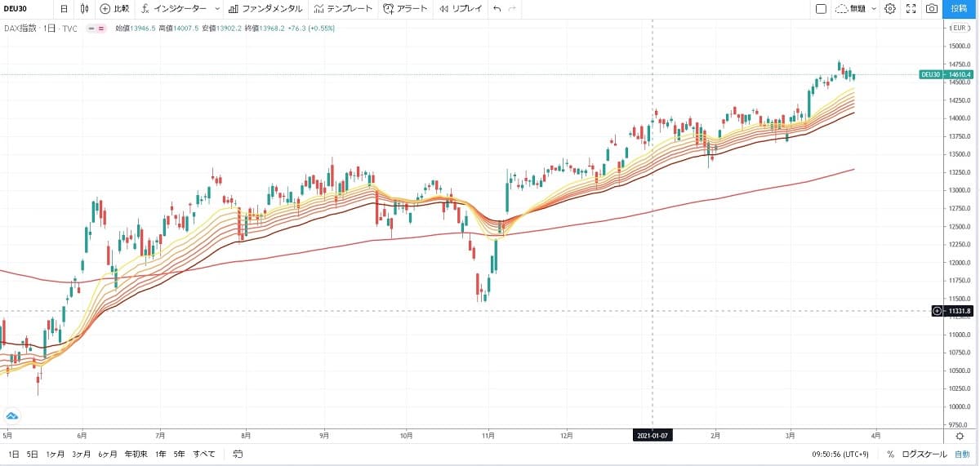Open the alert (アラート) creation icon
Viewport: 980px width, 466px height.
(405, 9)
